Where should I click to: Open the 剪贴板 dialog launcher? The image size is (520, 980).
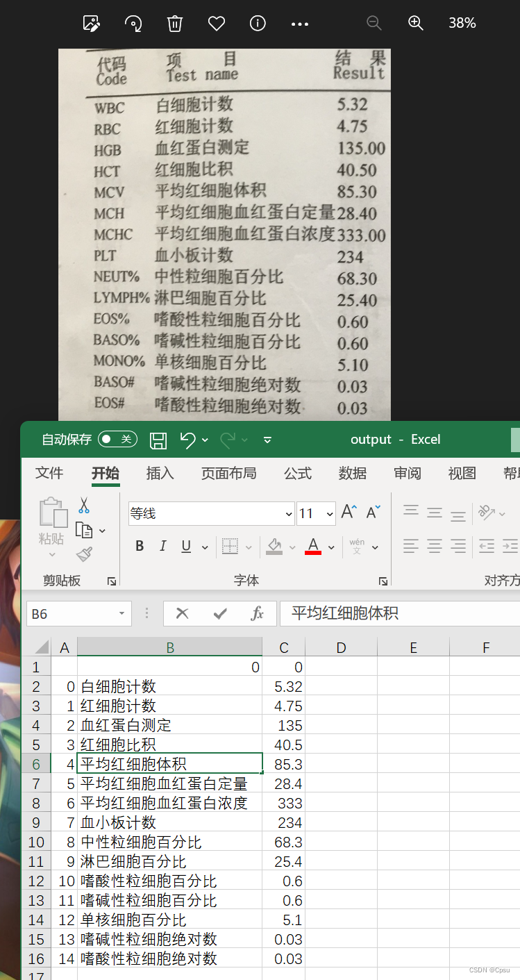tap(111, 581)
